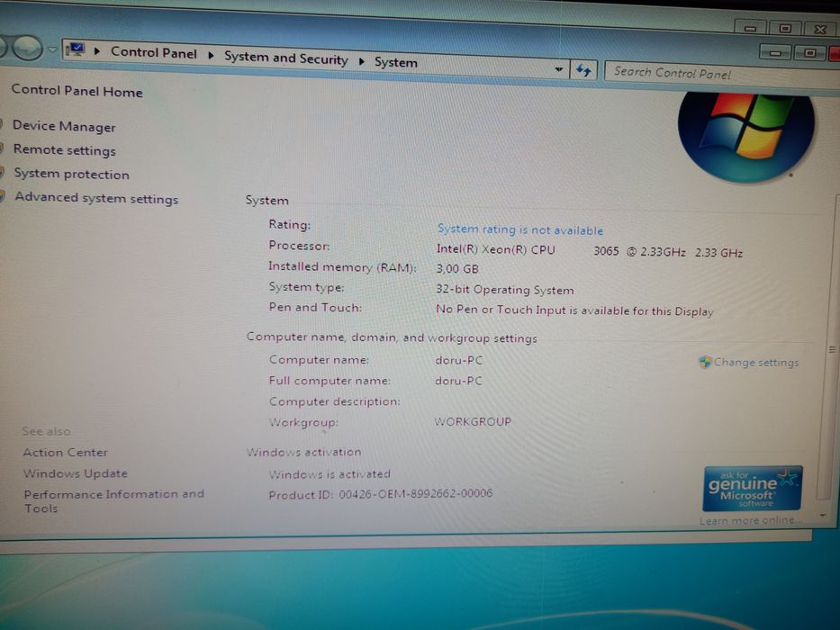Click the Product ID 00426-OEM-8992662-00006 text
This screenshot has height=630, width=840.
(x=380, y=494)
